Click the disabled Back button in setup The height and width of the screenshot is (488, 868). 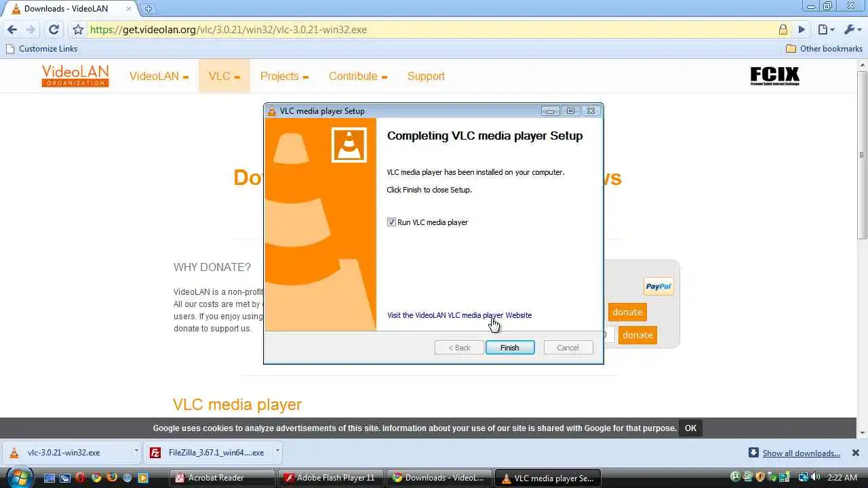pyautogui.click(x=459, y=348)
